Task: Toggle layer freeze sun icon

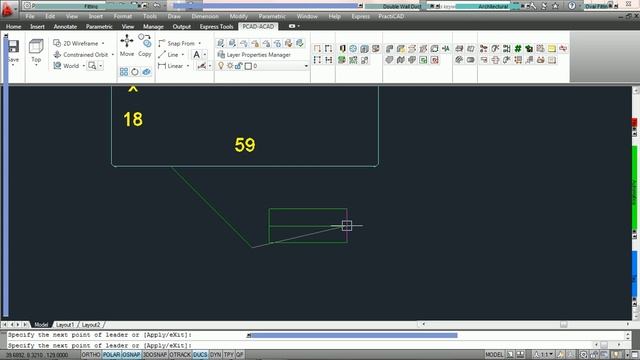Action: [x=230, y=66]
